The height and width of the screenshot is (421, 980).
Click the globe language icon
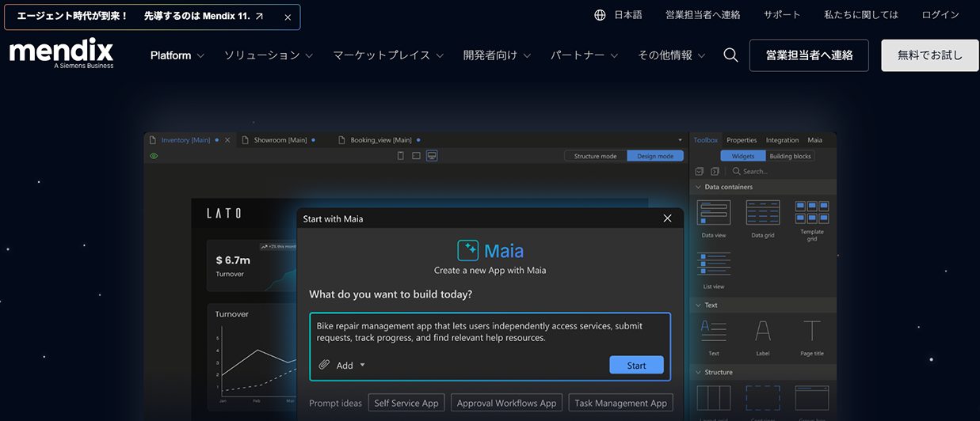pyautogui.click(x=600, y=15)
